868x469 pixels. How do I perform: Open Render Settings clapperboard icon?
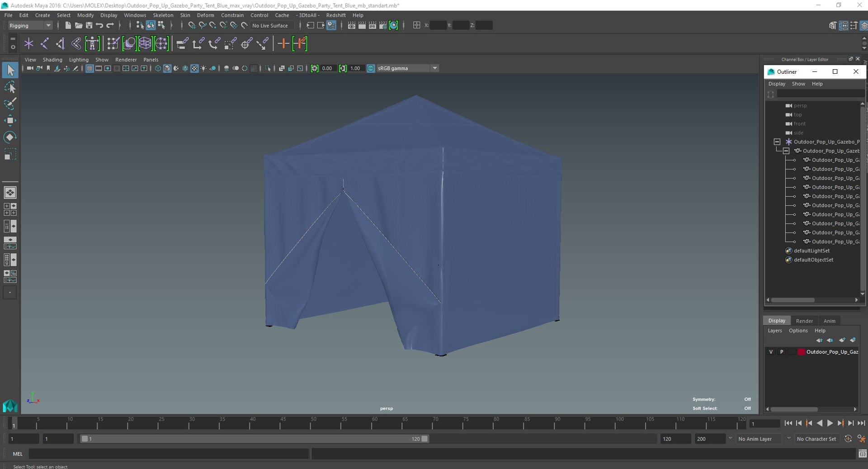click(x=383, y=25)
